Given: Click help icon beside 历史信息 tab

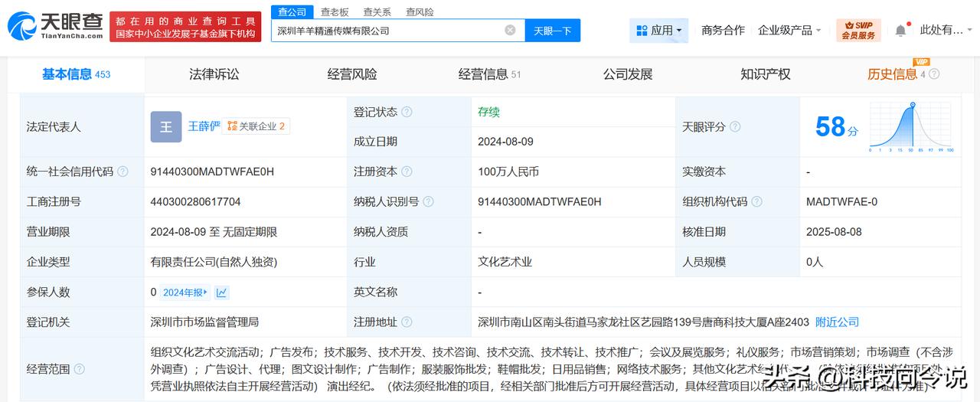Looking at the screenshot, I should [x=933, y=74].
